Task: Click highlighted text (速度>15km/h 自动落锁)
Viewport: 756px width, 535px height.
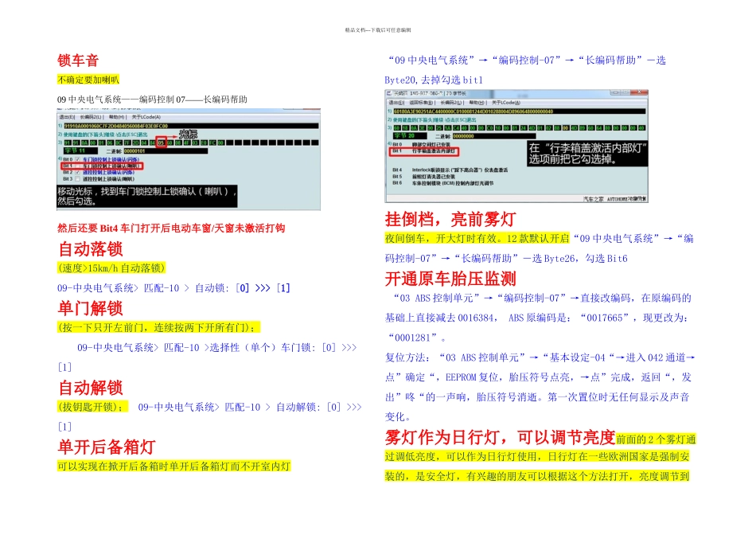Action: click(x=111, y=268)
